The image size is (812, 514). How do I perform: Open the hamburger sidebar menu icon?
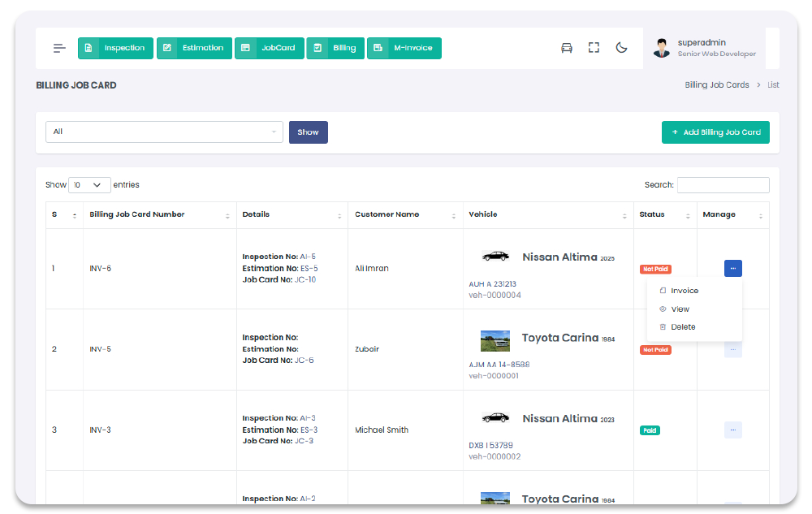(x=59, y=48)
